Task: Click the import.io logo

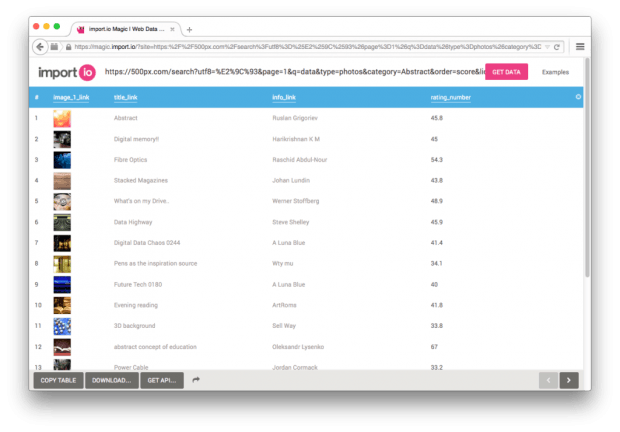Action: tap(65, 72)
